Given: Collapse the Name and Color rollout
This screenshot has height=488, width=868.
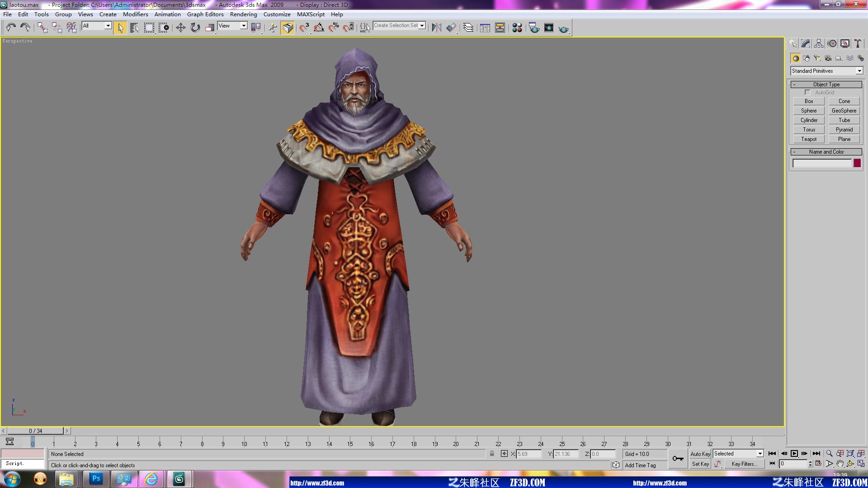Looking at the screenshot, I should (826, 152).
